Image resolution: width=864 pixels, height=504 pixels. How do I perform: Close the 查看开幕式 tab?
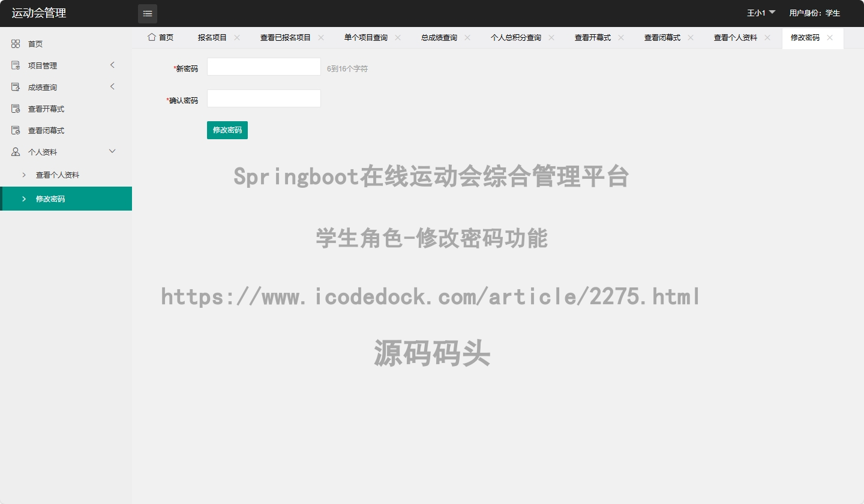pos(621,37)
